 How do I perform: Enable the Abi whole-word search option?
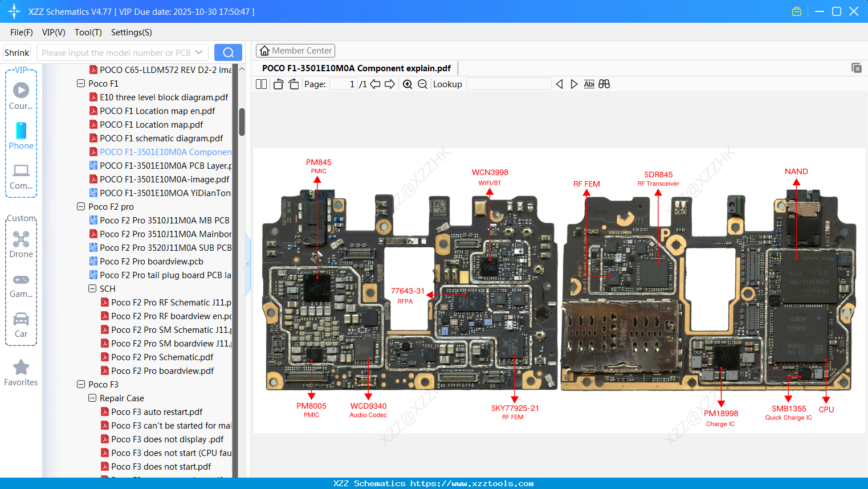pyautogui.click(x=589, y=84)
